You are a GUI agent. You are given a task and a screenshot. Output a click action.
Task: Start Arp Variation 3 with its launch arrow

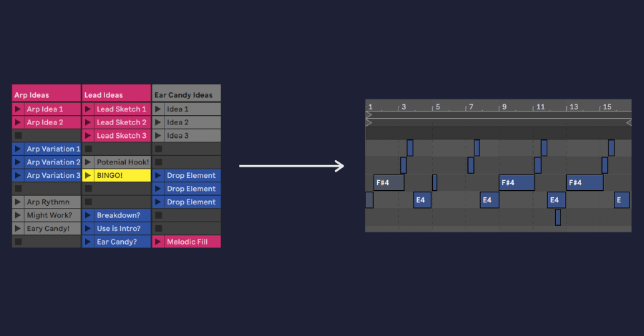18,175
